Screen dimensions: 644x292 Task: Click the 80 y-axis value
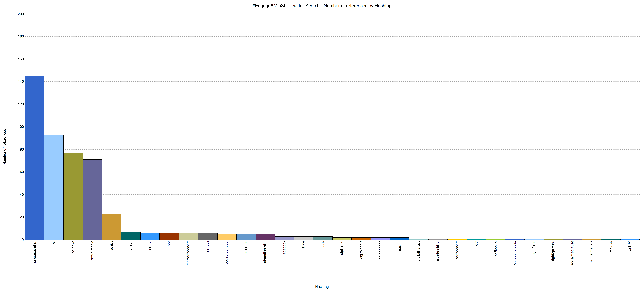[x=22, y=150]
